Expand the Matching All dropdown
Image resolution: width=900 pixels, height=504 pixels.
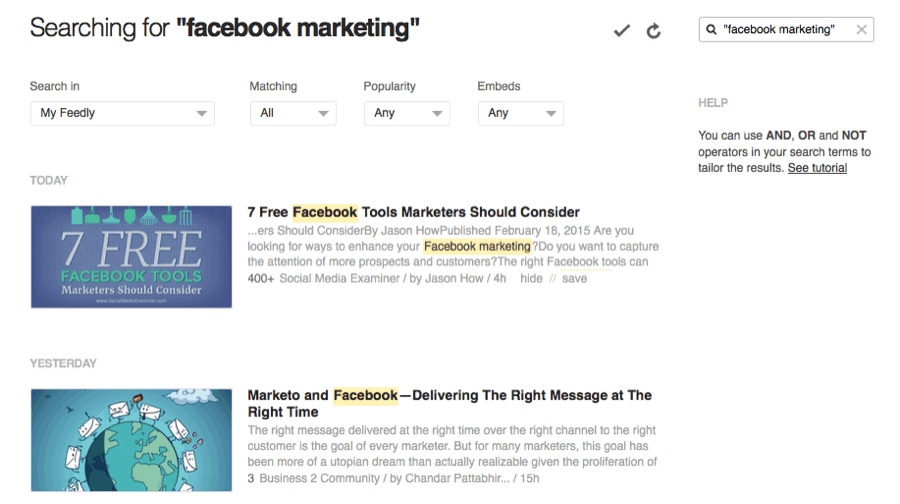coord(293,113)
